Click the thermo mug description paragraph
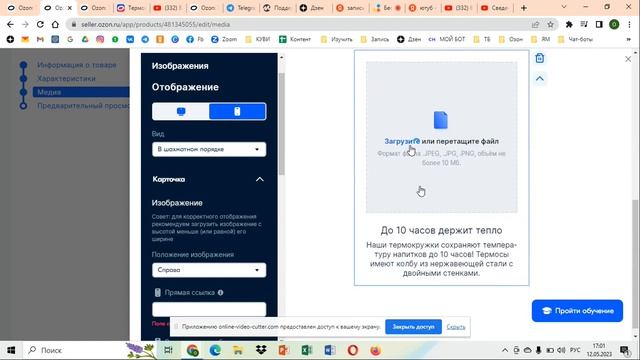The height and width of the screenshot is (360, 640). [441, 259]
